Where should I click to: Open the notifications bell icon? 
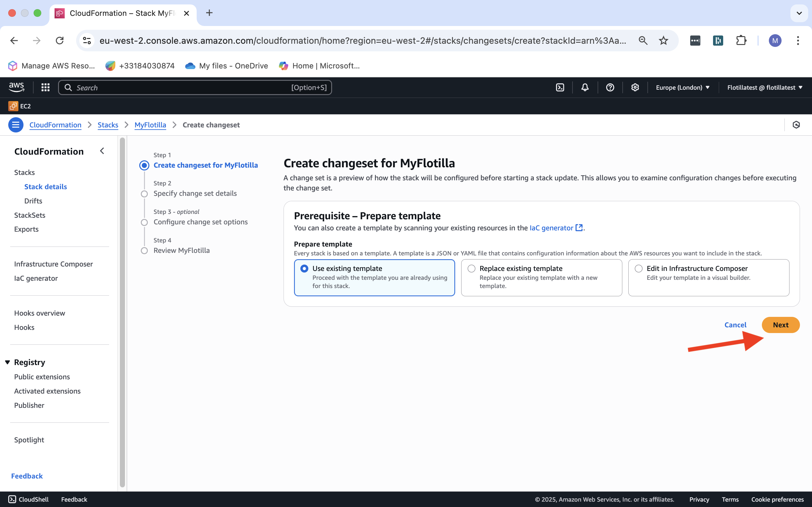coord(585,87)
